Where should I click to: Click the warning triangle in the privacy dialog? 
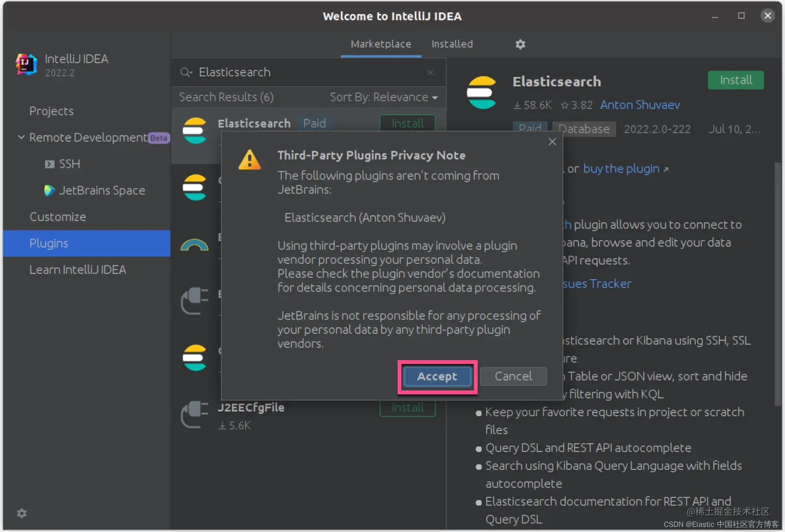coord(250,160)
